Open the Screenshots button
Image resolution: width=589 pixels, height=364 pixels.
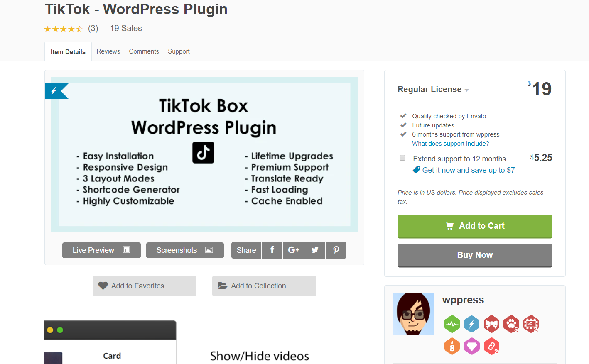[x=185, y=250]
